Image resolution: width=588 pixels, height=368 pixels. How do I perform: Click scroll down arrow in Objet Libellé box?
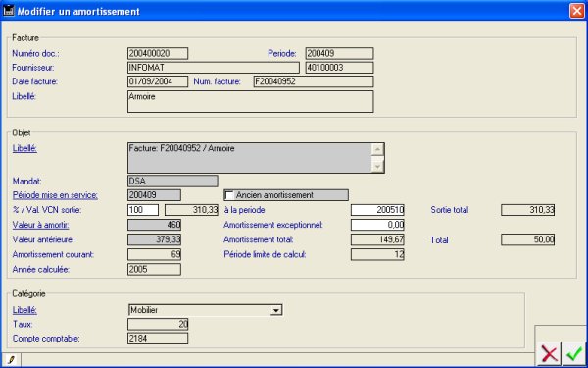[377, 166]
